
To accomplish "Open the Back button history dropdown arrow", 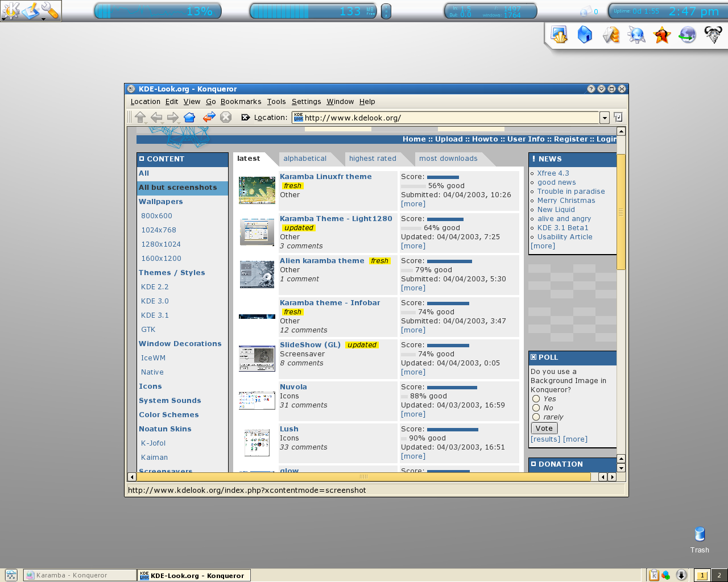I will (163, 122).
